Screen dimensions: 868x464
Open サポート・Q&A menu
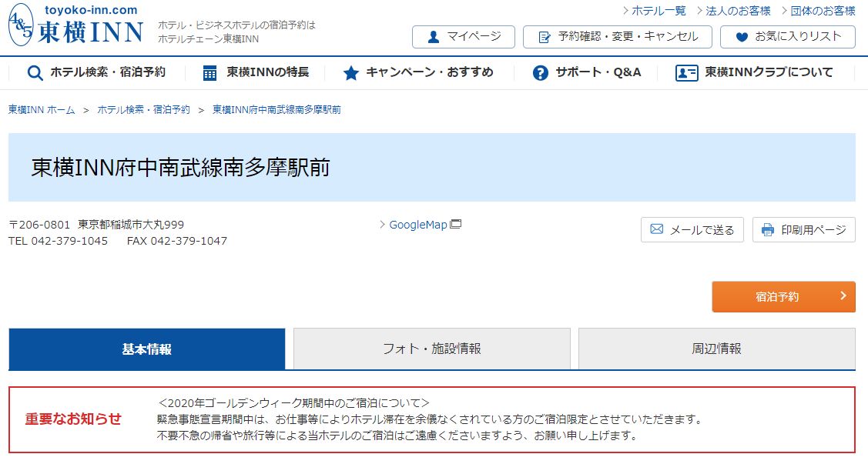coord(587,73)
